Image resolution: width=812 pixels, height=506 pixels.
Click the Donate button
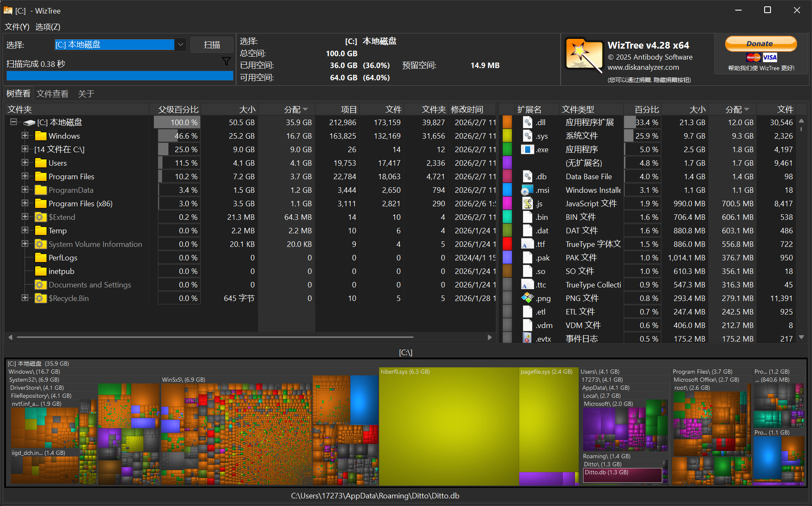(760, 44)
